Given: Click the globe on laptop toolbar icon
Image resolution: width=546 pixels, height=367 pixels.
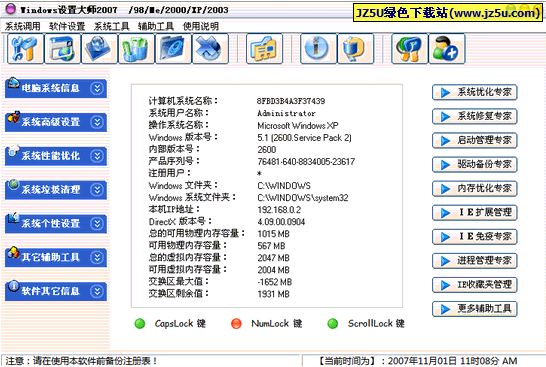Looking at the screenshot, I should [x=99, y=49].
